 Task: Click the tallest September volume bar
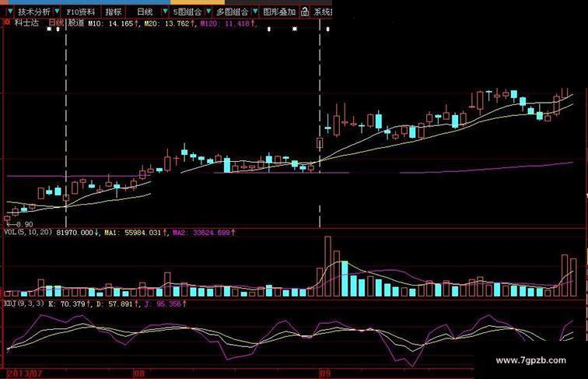(x=327, y=266)
